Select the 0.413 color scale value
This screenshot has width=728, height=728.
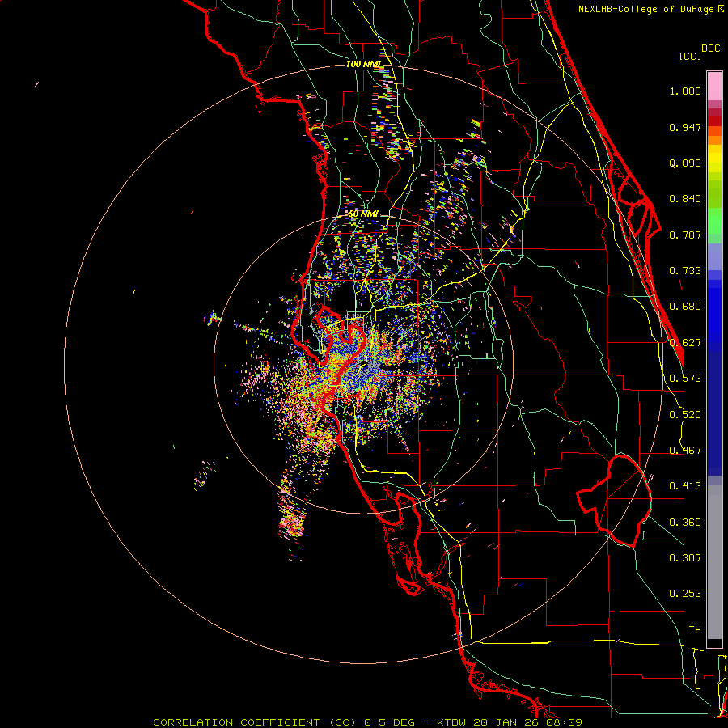[x=685, y=486]
